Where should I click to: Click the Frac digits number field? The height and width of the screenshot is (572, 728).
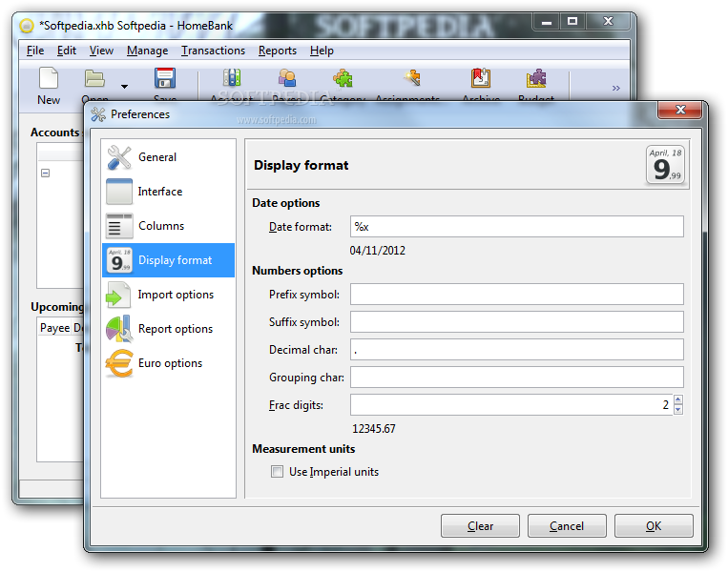pos(511,405)
